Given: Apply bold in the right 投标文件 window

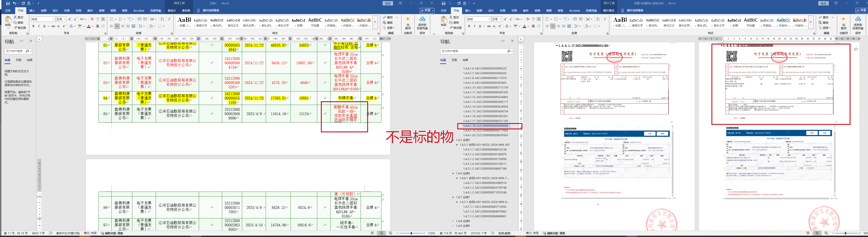Looking at the screenshot, I should (x=469, y=26).
